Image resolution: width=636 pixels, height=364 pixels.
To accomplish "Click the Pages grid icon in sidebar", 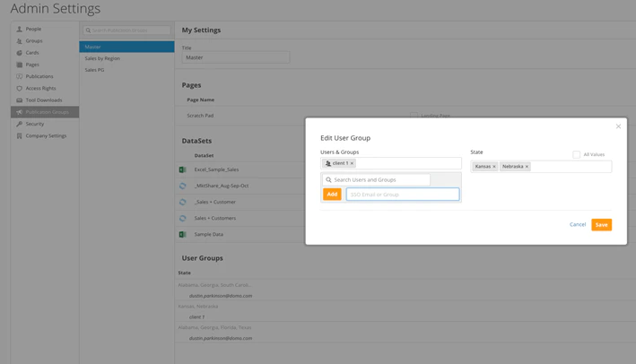I will click(x=19, y=65).
